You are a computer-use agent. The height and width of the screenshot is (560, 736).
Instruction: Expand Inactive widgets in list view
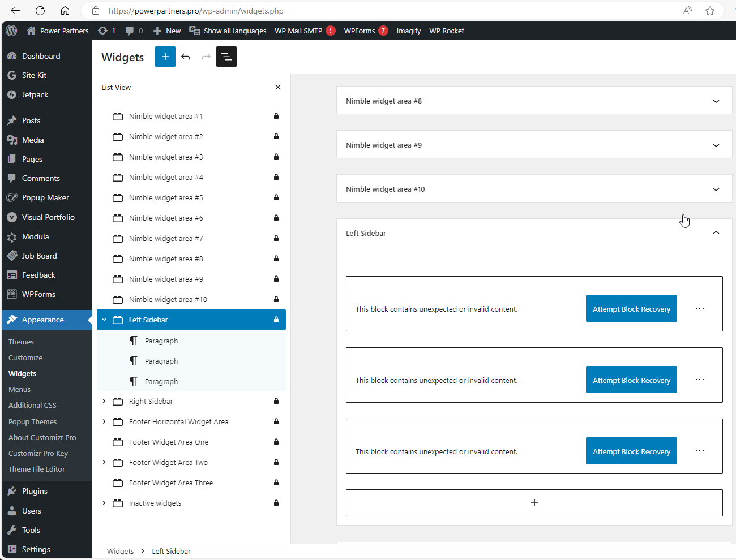(104, 503)
